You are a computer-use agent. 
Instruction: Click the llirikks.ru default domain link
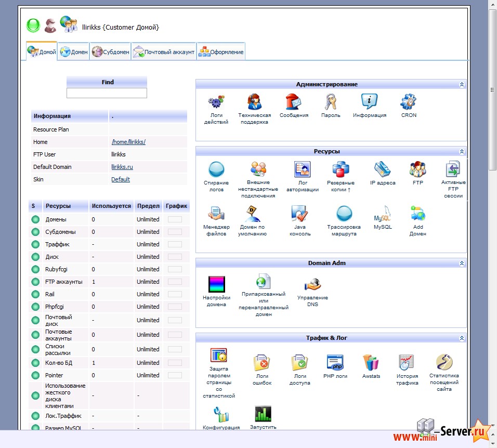122,167
